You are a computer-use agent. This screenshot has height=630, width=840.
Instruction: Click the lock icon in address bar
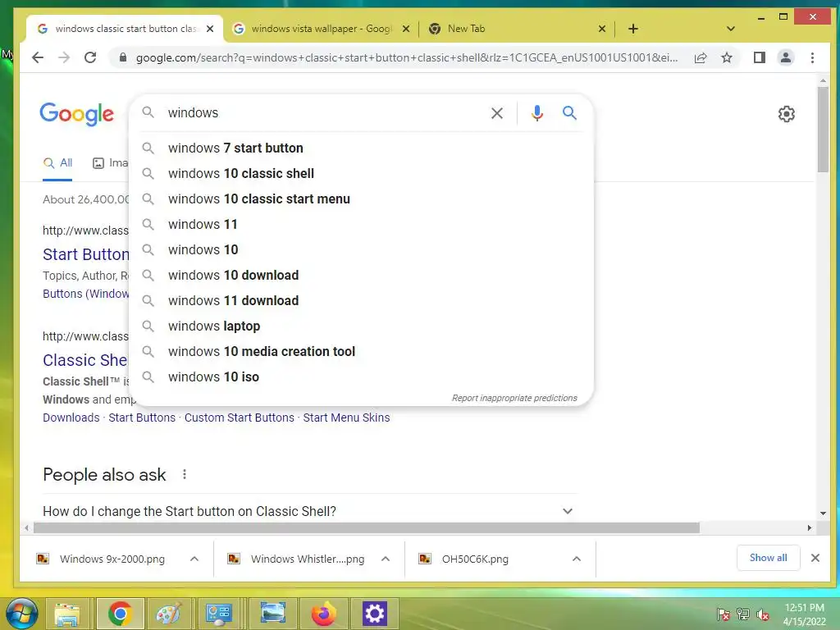[123, 57]
